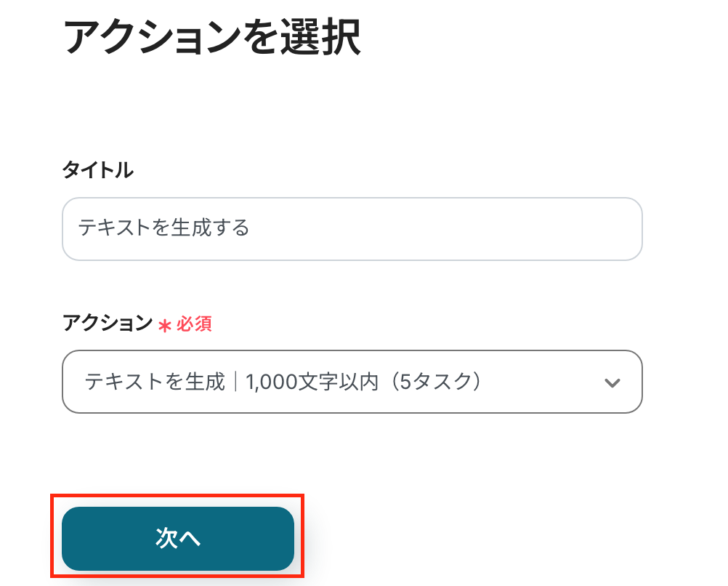Open the アクション dropdown menu

tap(352, 382)
